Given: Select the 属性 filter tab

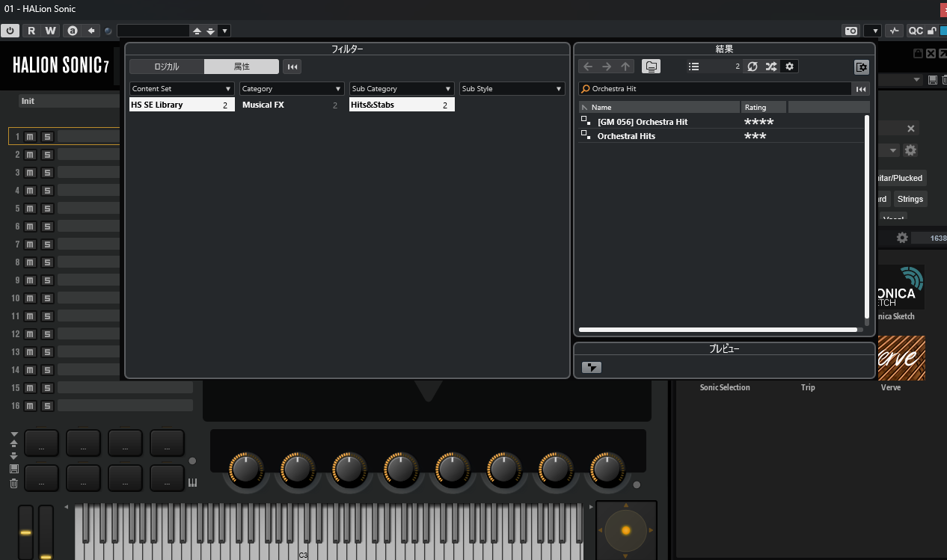Looking at the screenshot, I should (x=242, y=67).
